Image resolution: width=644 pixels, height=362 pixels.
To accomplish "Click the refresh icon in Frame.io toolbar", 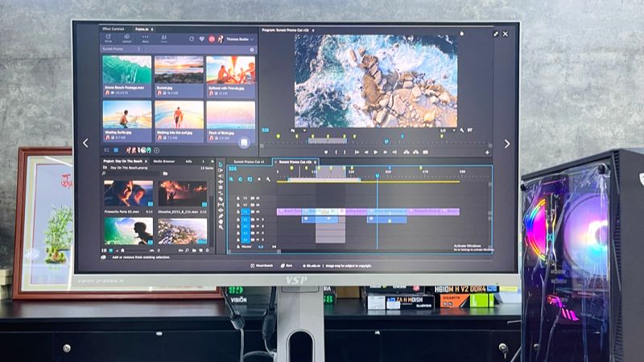I will [x=192, y=39].
